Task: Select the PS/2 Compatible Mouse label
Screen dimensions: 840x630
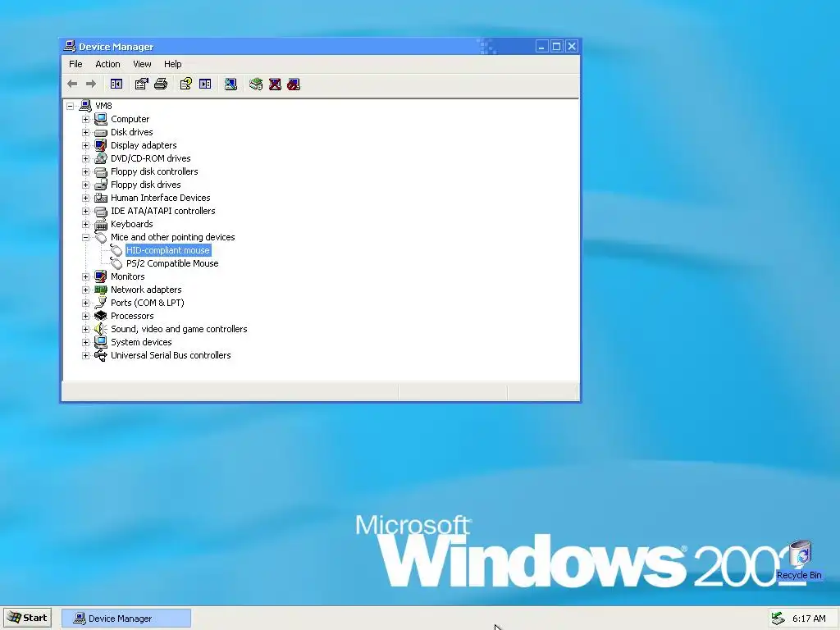Action: (x=172, y=263)
